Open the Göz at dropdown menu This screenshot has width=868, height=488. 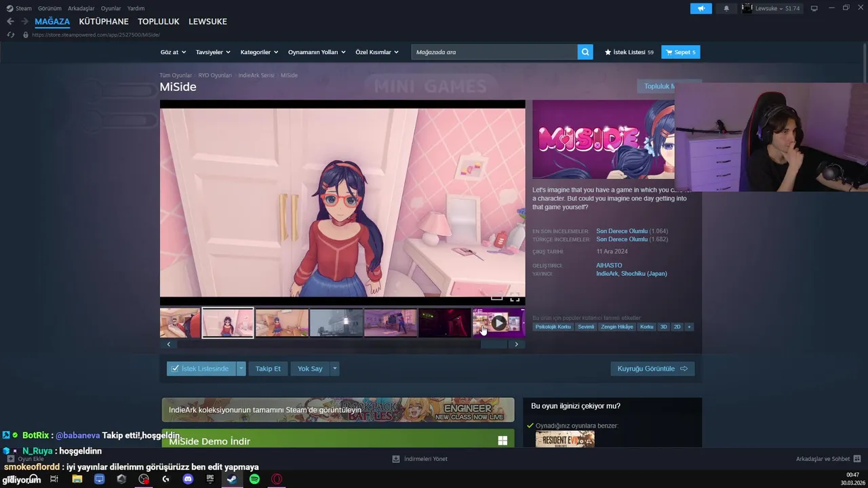point(173,52)
